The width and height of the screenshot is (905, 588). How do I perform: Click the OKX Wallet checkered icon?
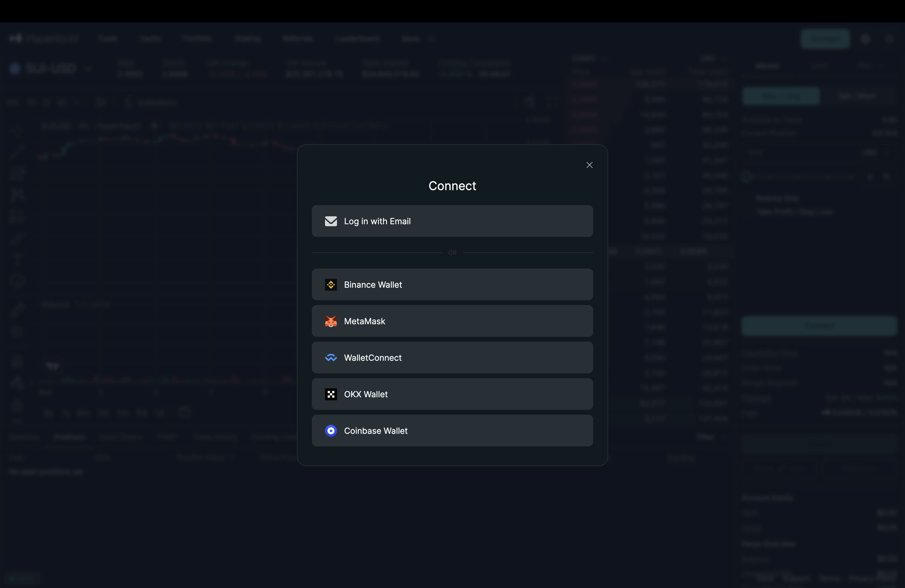tap(331, 394)
